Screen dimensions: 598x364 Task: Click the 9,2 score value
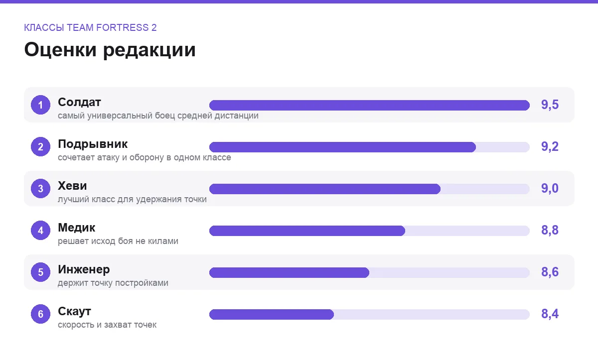(550, 147)
